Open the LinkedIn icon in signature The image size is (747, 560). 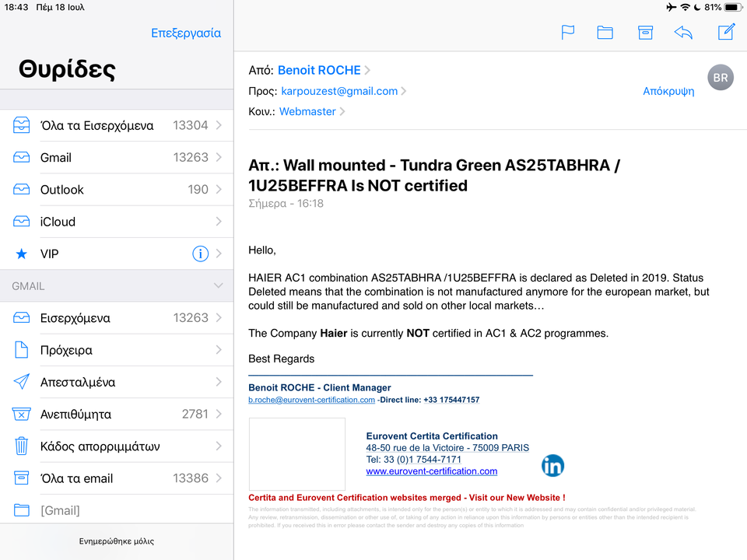[552, 465]
